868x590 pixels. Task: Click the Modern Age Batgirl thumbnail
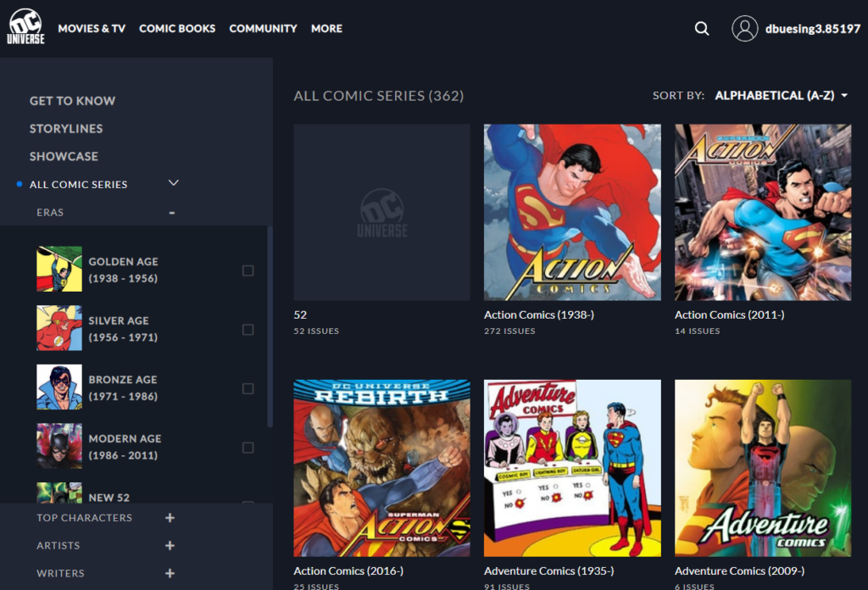click(59, 446)
